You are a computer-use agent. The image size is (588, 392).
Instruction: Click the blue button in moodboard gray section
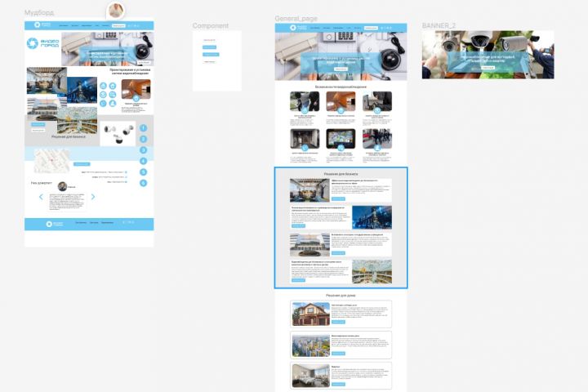38,124
